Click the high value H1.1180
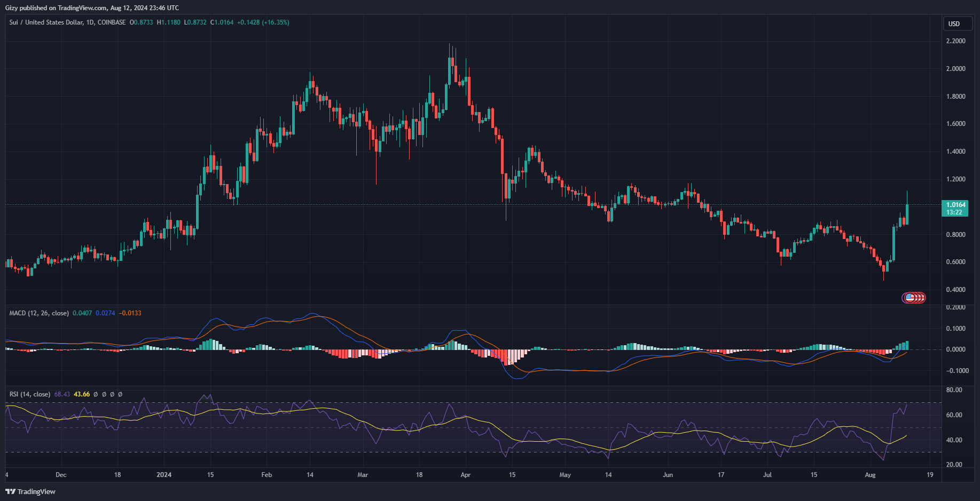Image resolution: width=980 pixels, height=501 pixels. 168,22
